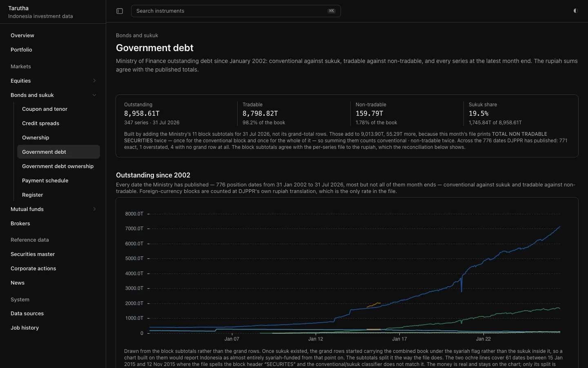The height and width of the screenshot is (368, 588).
Task: Click the Tradable value 8,798.82T
Action: [260, 113]
